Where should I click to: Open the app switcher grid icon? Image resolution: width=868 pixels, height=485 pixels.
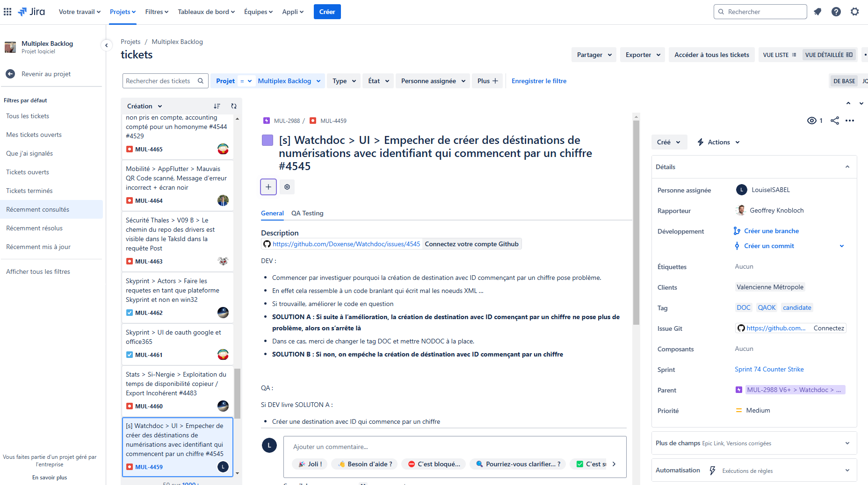point(7,12)
